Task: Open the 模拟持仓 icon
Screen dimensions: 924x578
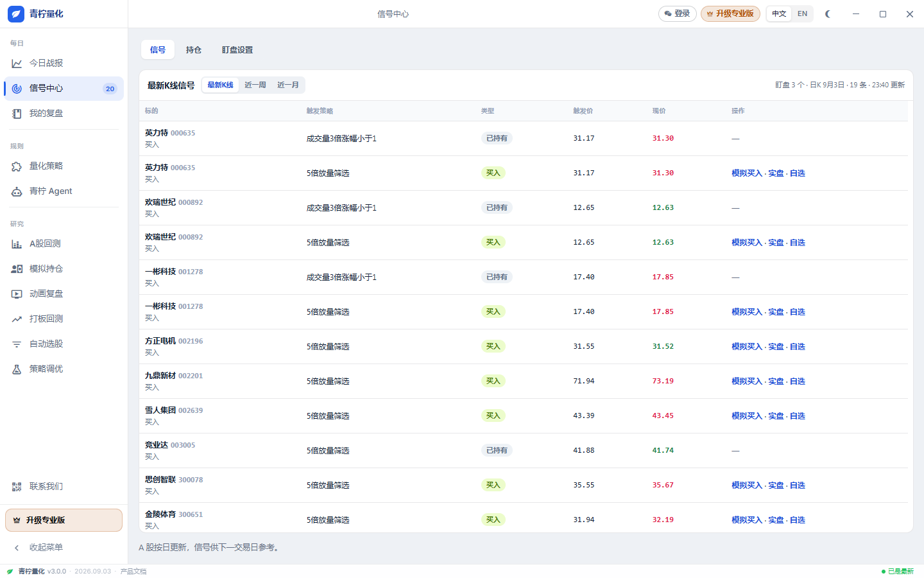Action: point(17,269)
